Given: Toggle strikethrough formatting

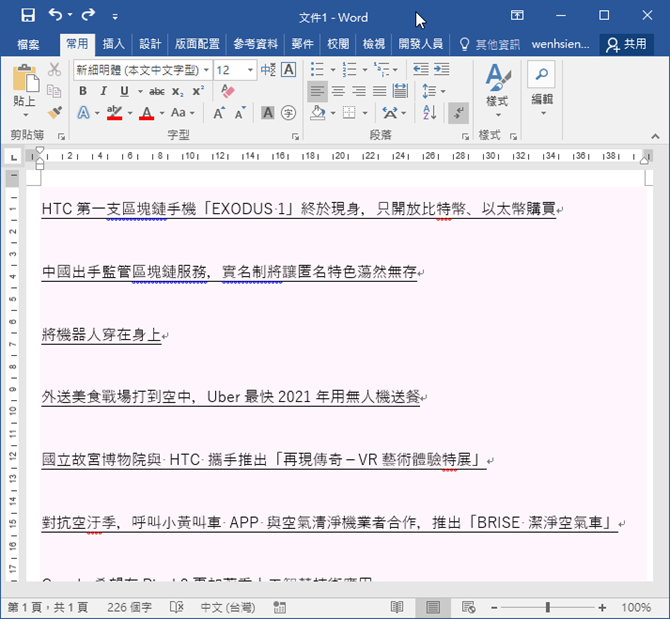Looking at the screenshot, I should 157,91.
